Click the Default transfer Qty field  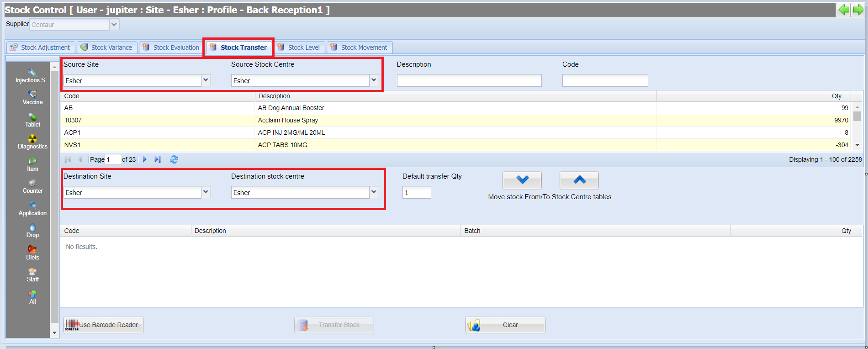tap(417, 192)
